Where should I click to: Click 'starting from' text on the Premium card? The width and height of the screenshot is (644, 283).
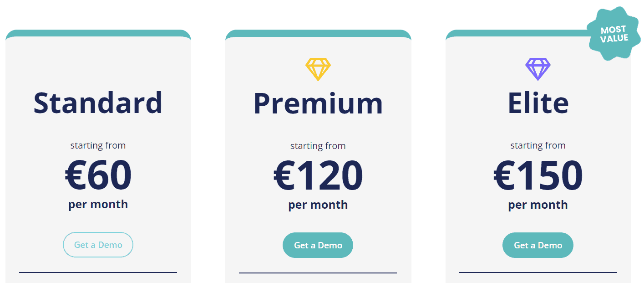[x=318, y=145]
